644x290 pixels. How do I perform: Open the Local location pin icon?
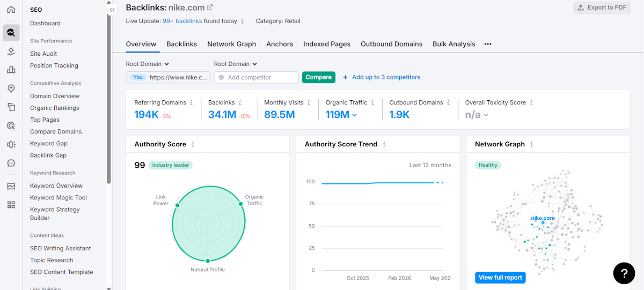(x=11, y=88)
